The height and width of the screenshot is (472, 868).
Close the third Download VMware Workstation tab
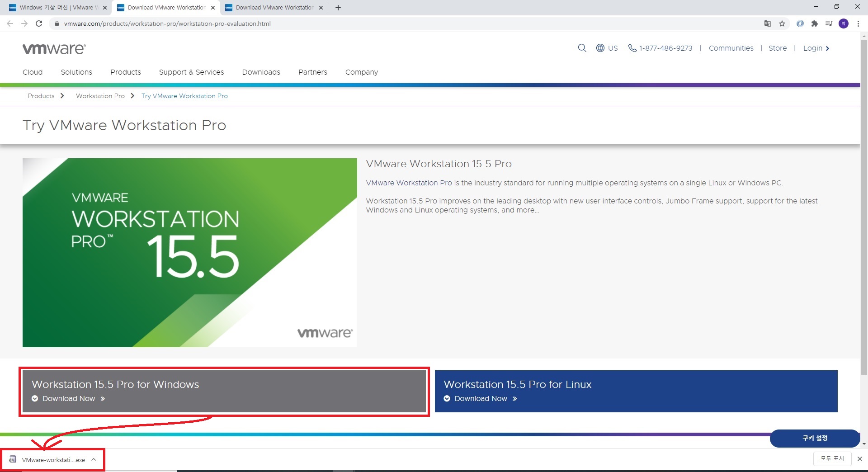(x=321, y=8)
